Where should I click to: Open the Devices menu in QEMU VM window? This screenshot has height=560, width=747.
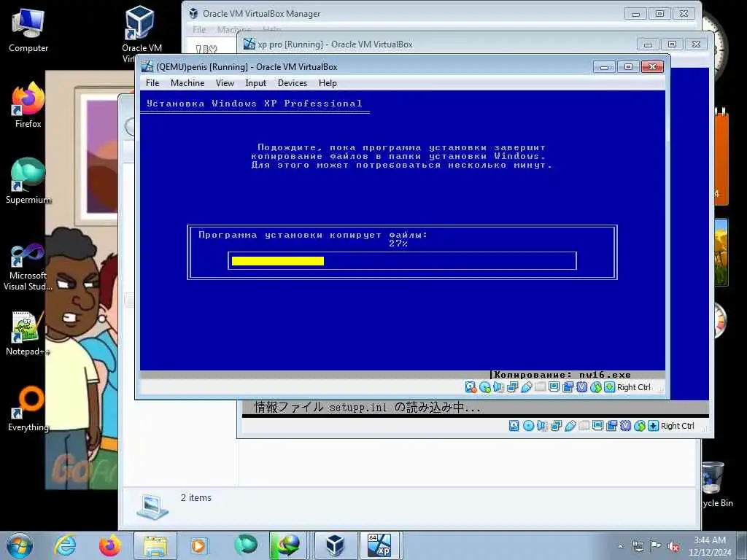click(293, 83)
